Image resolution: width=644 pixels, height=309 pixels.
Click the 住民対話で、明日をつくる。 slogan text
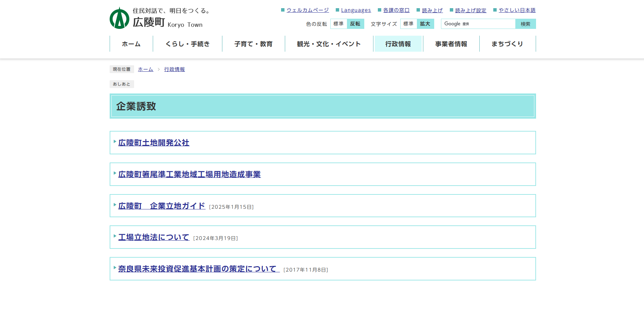171,11
